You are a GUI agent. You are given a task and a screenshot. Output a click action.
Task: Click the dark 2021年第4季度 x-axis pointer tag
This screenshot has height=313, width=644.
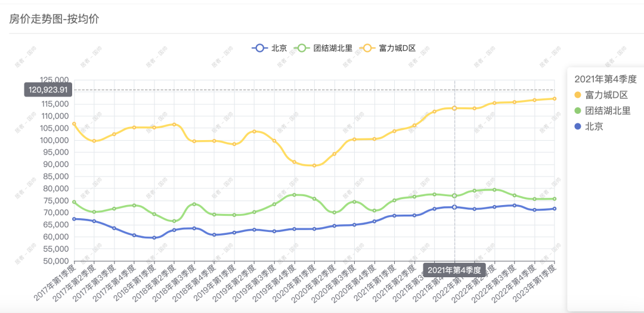coord(454,269)
